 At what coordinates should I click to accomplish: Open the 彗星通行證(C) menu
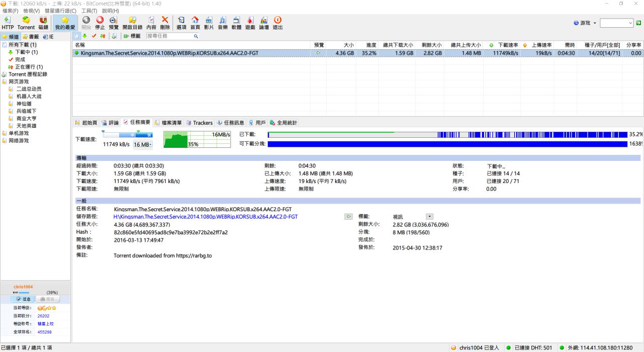click(x=60, y=11)
